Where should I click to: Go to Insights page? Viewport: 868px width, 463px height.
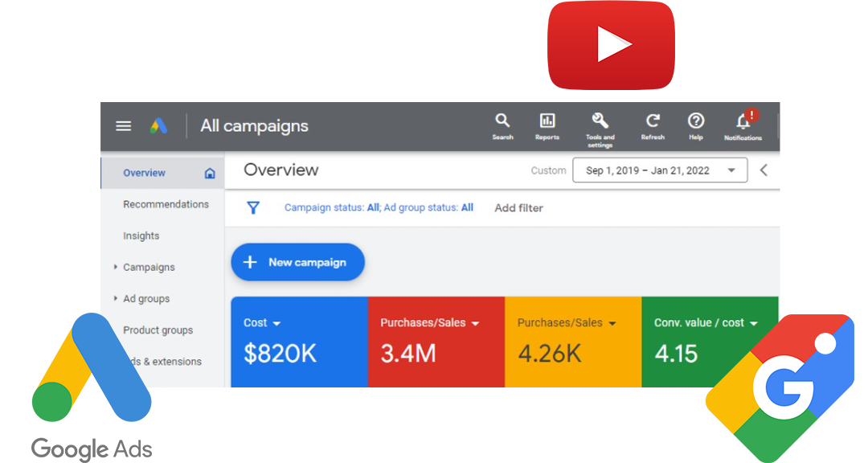coord(141,236)
